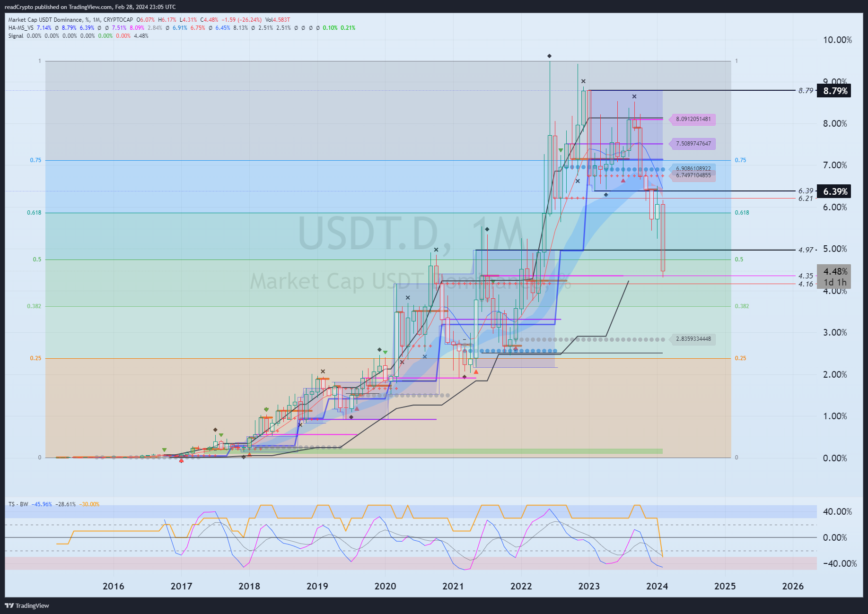
Task: Click the italic 4.35 horizontal line label
Action: tap(806, 276)
